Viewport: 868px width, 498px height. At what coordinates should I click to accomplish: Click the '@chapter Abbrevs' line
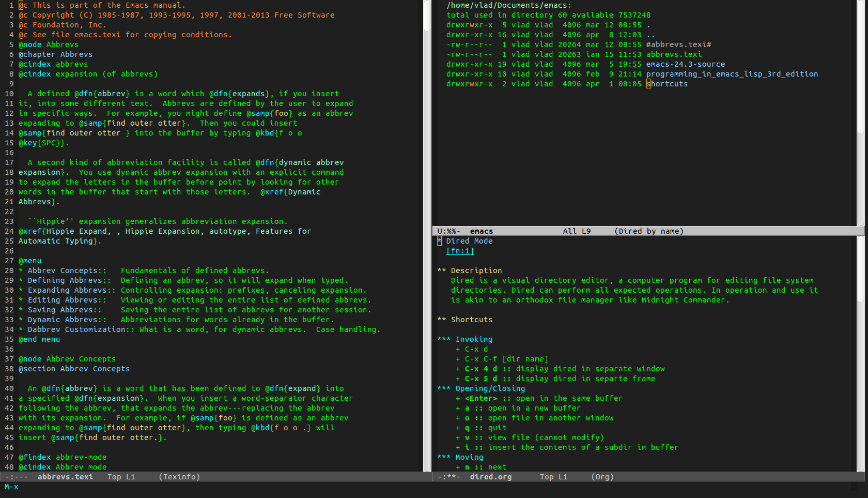56,54
